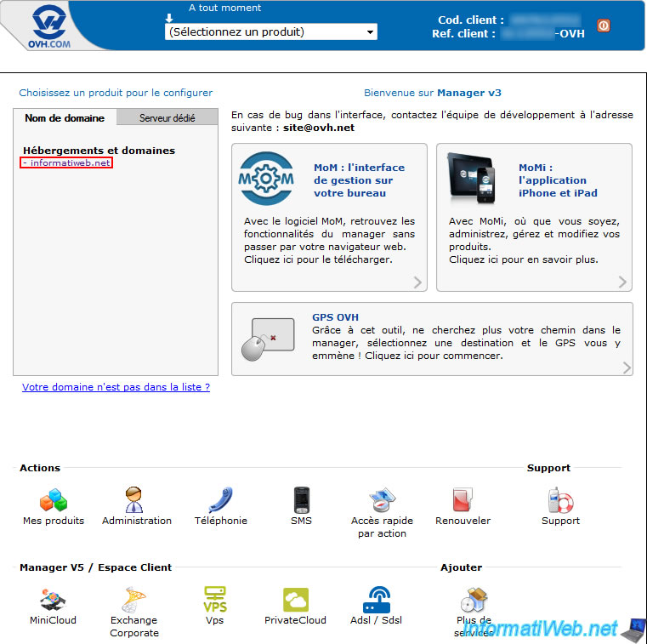Switch to the Nom de domaine tab
647x644 pixels.
click(65, 118)
